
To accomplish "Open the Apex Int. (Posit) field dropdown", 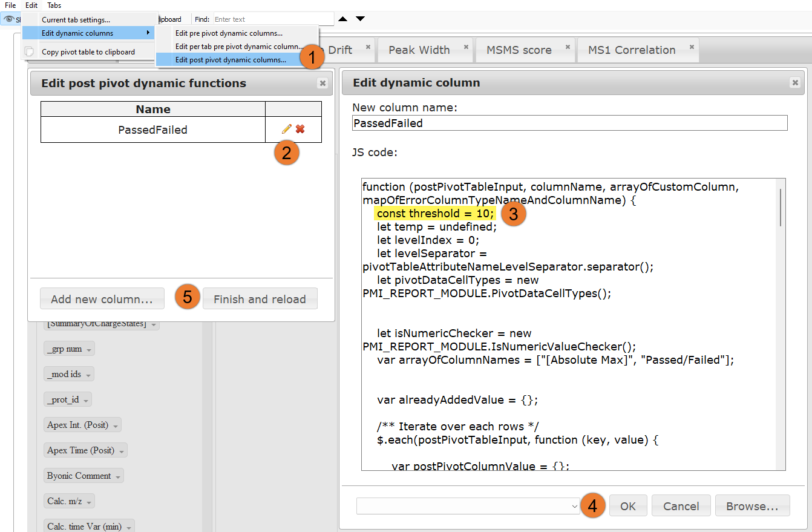I will pyautogui.click(x=116, y=425).
